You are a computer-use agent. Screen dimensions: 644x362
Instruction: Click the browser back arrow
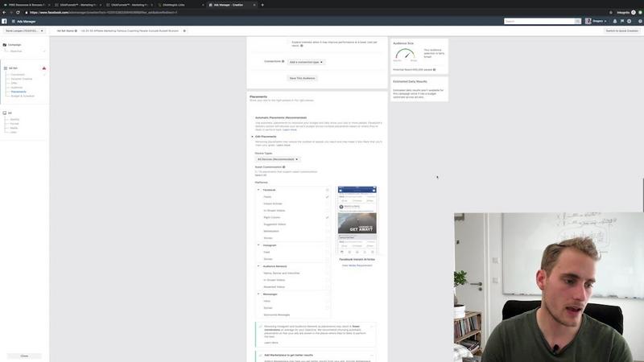point(4,12)
